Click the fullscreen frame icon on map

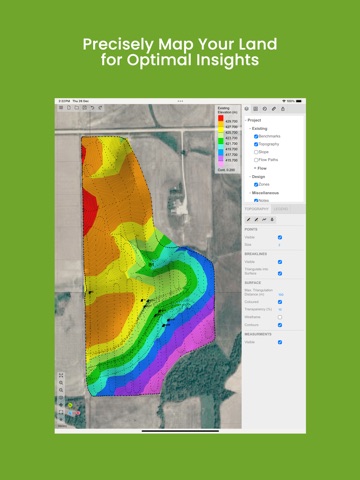pos(61,412)
